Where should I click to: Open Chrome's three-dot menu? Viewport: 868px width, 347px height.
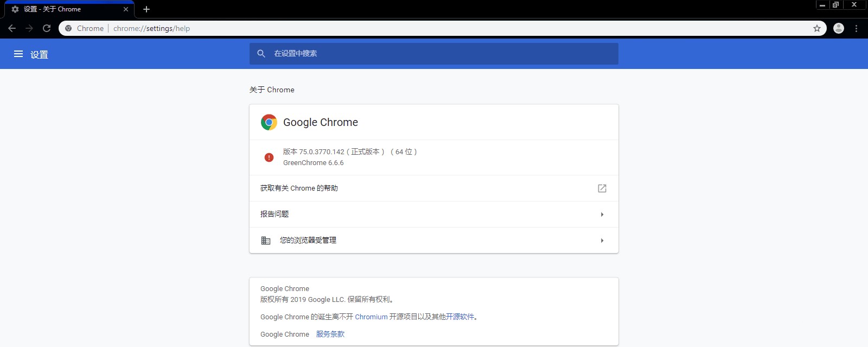857,28
